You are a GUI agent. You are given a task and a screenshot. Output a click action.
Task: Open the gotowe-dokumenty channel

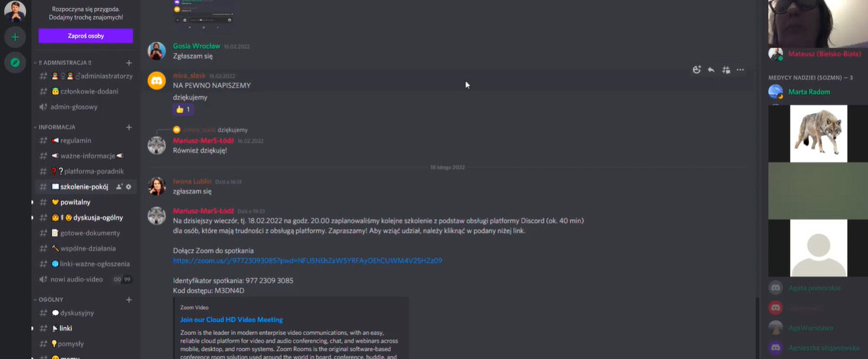point(85,233)
